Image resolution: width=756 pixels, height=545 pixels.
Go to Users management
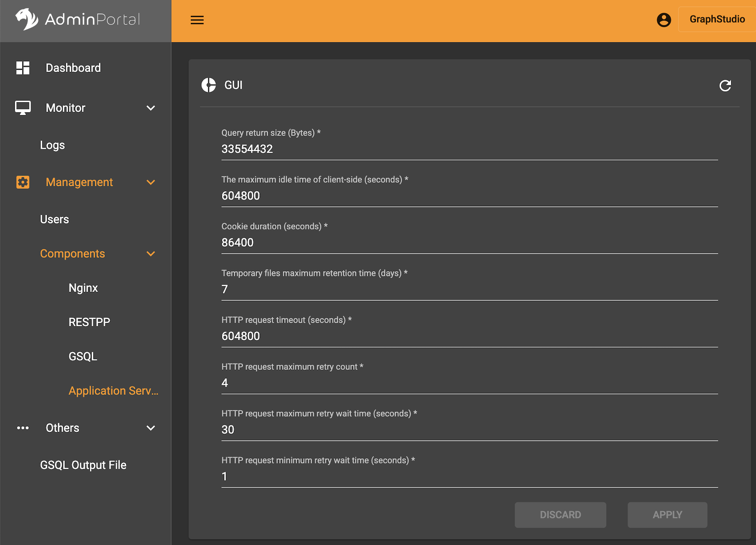coord(54,219)
